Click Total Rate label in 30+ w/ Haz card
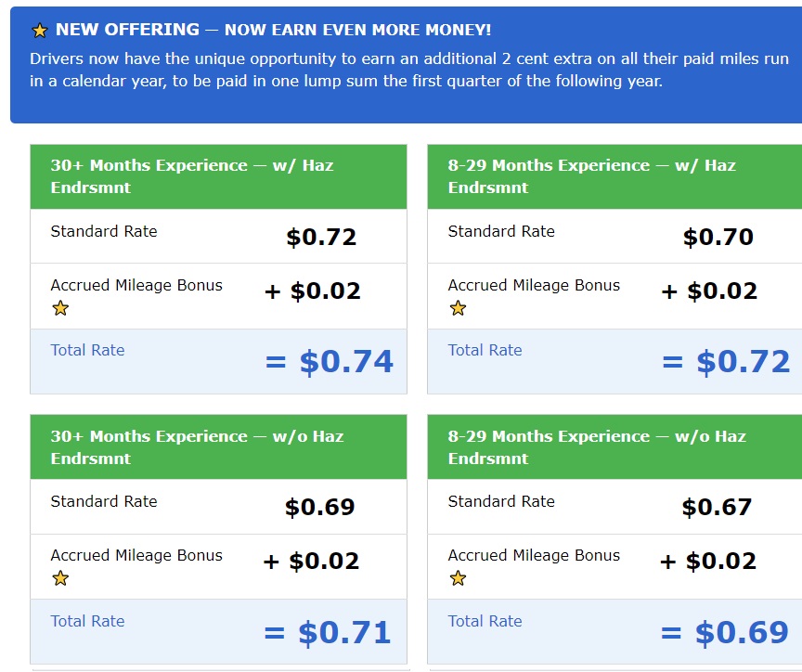 coord(87,350)
